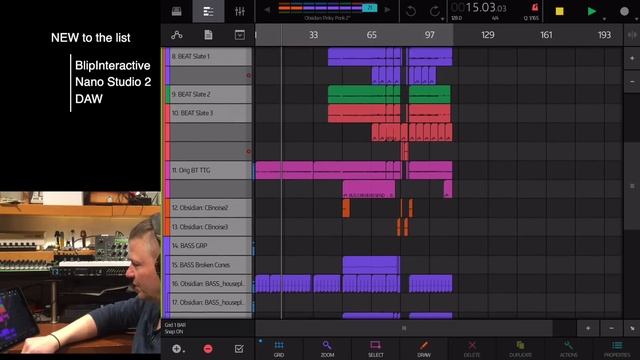
Task: Click the horizontal timeline scrollbar handle
Action: [404, 328]
